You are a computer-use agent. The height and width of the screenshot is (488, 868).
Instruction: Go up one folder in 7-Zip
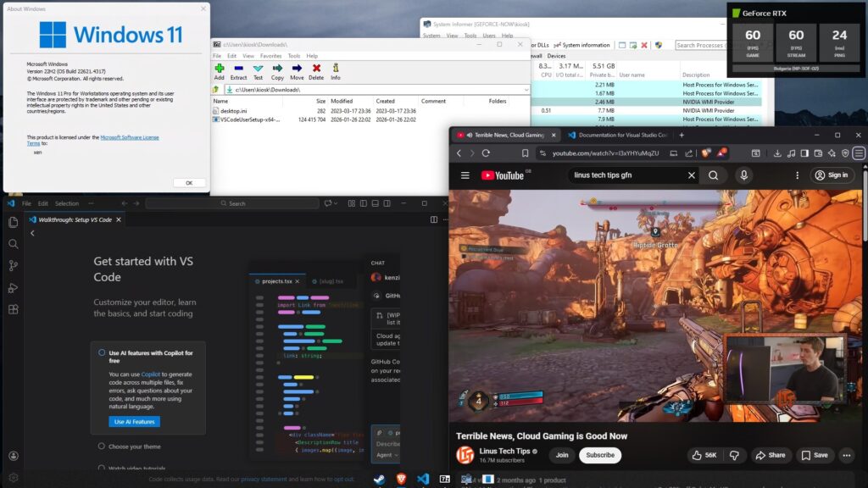(x=216, y=90)
